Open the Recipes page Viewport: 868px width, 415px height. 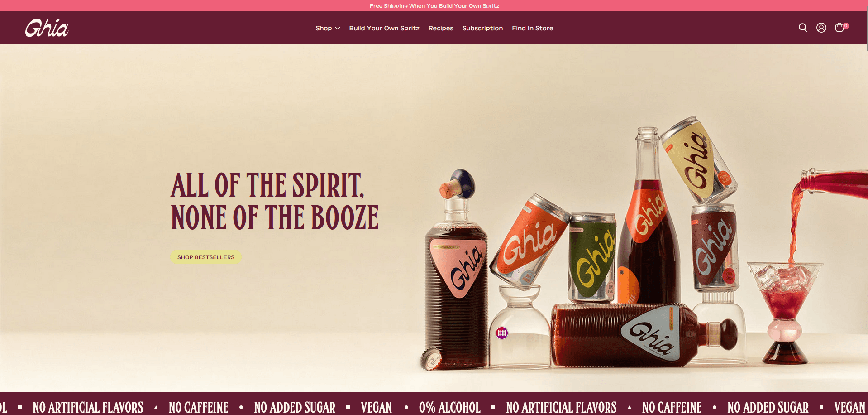[441, 28]
